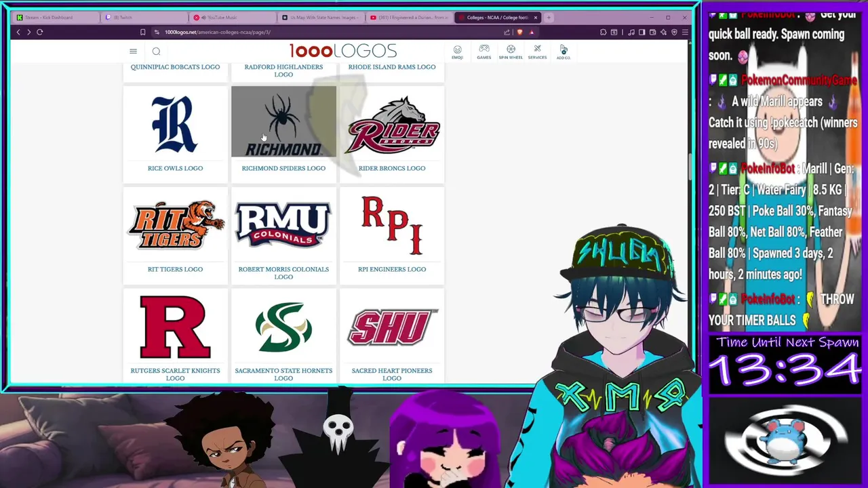
Task: Follow the Rider Broncs Logo text link
Action: [x=392, y=168]
